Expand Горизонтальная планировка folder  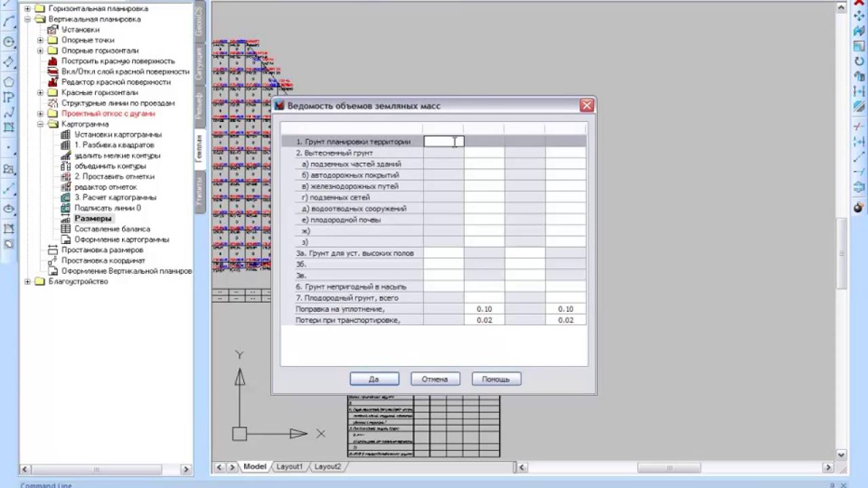27,9
